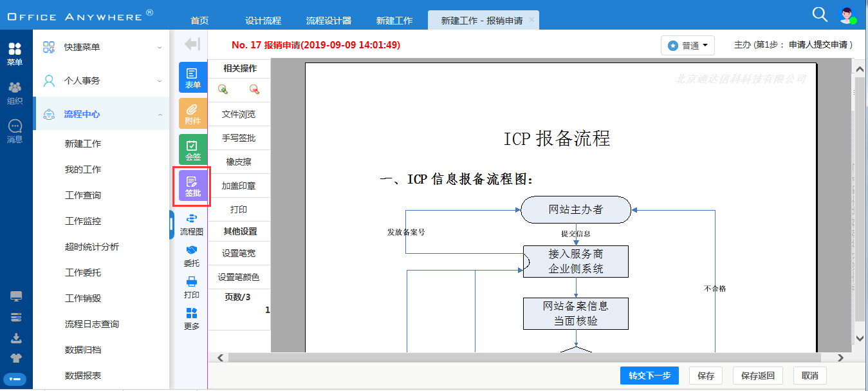Click the 转交下一步 button
Screen dimensions: 868x391
[649, 376]
